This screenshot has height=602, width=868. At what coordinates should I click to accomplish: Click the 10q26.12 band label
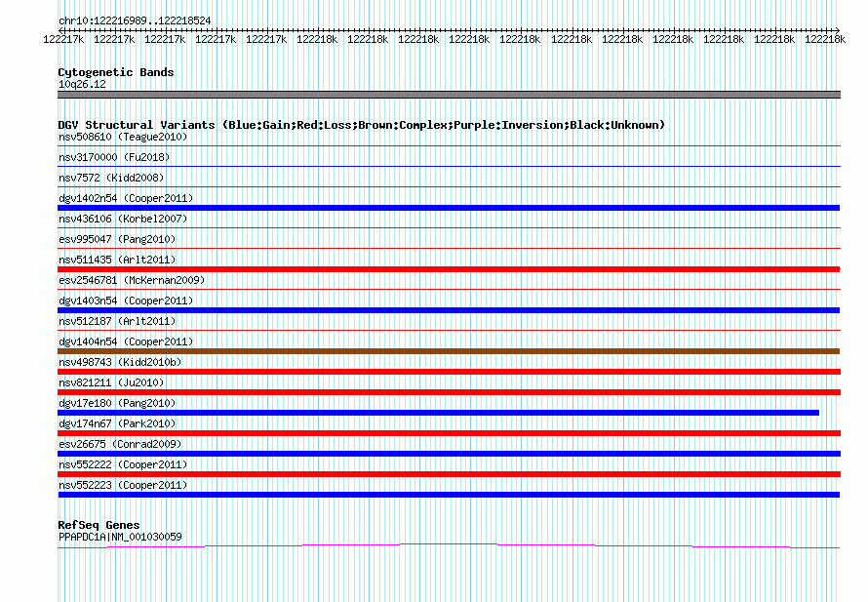[x=82, y=84]
